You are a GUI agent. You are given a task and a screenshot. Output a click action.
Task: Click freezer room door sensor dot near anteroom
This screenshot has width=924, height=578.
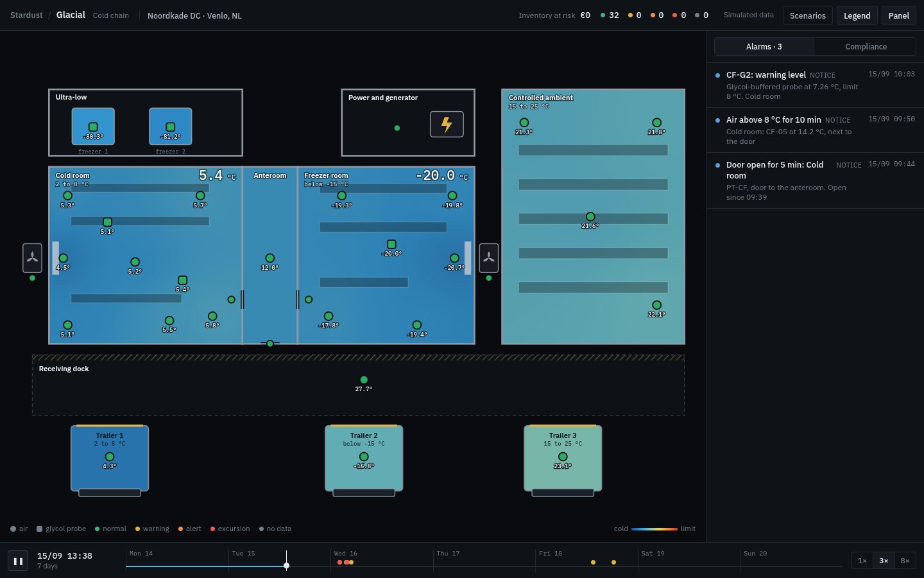point(309,300)
